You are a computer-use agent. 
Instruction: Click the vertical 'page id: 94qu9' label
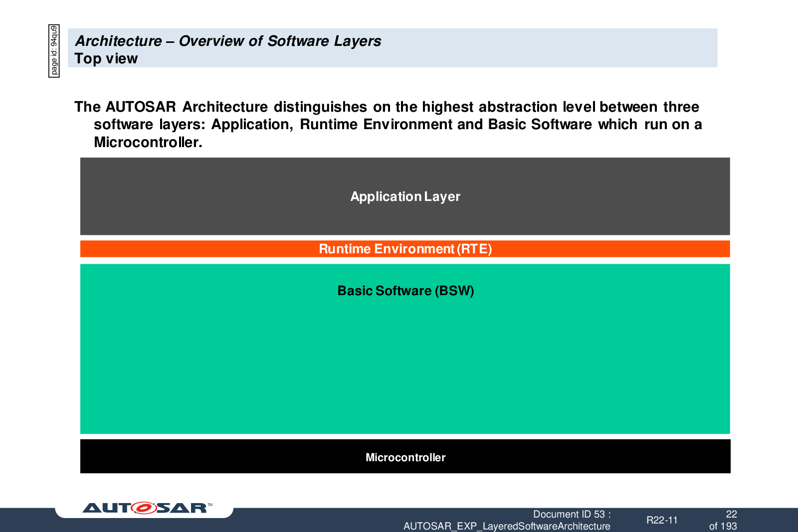pyautogui.click(x=54, y=51)
